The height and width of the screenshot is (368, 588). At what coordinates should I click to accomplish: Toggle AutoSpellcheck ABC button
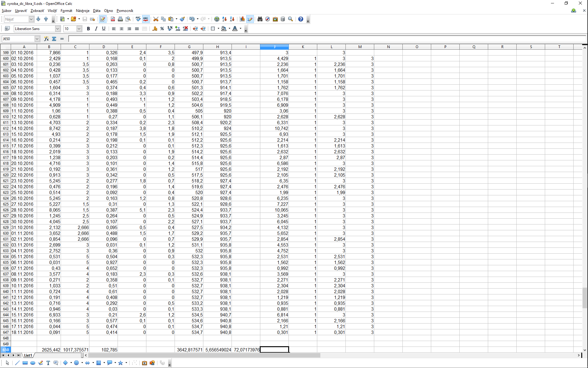pos(146,19)
